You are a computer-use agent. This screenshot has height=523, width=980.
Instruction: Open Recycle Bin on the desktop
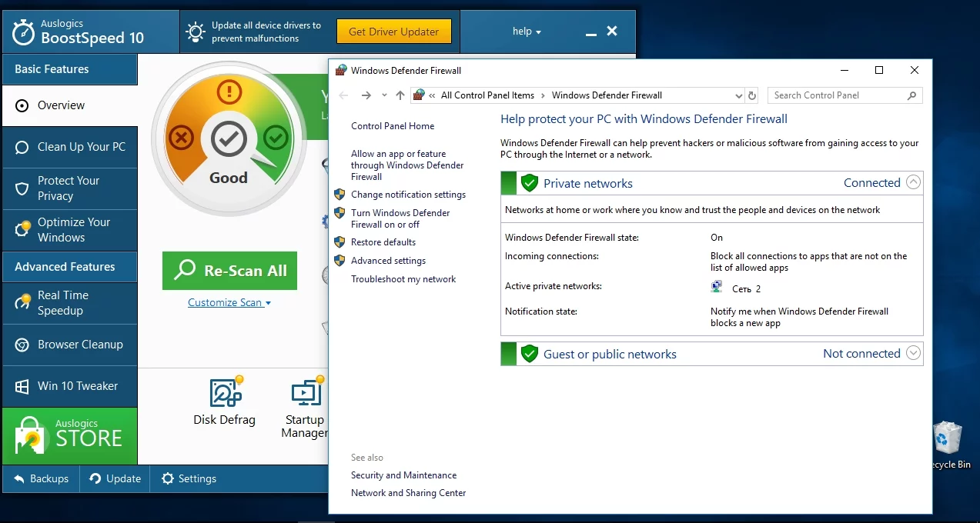point(948,438)
